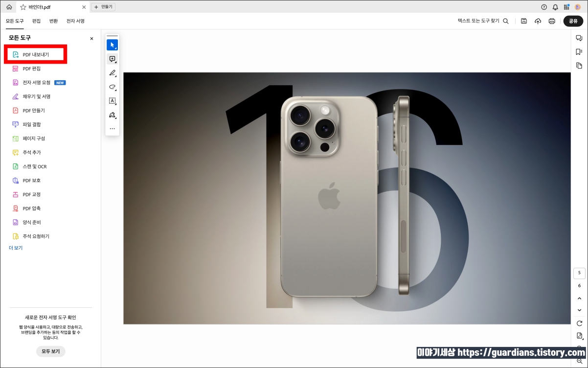The width and height of the screenshot is (588, 368).
Task: Open the quick toolbar more options ellipsis
Action: coord(112,129)
